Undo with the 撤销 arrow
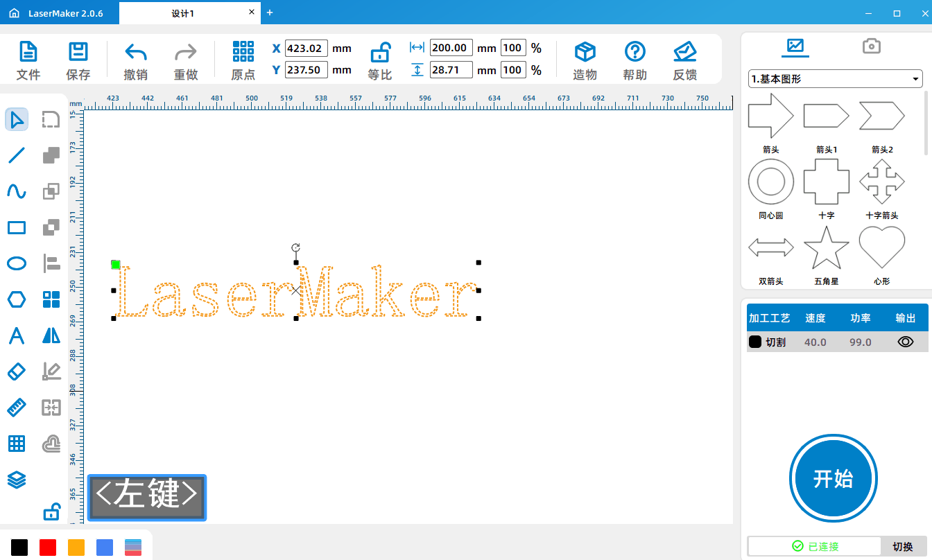 (135, 53)
